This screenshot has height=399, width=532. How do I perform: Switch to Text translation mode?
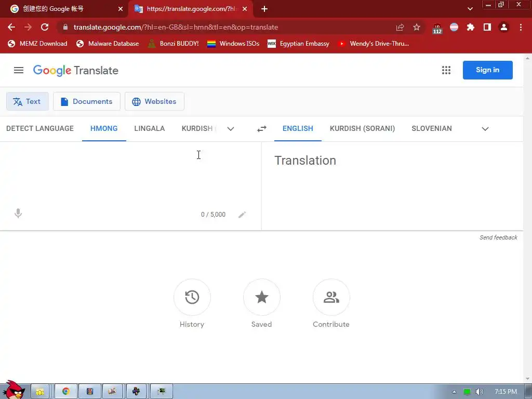(28, 101)
